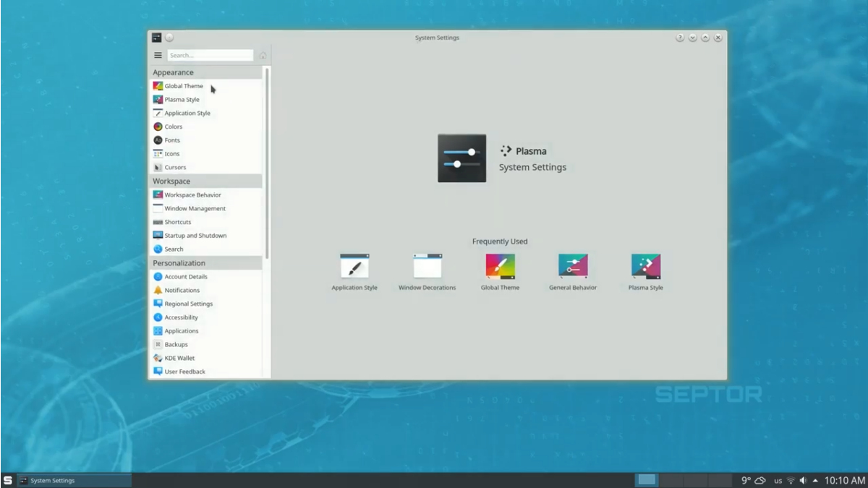Viewport: 868px width, 488px height.
Task: Select Notifications under Personalization
Action: point(182,291)
